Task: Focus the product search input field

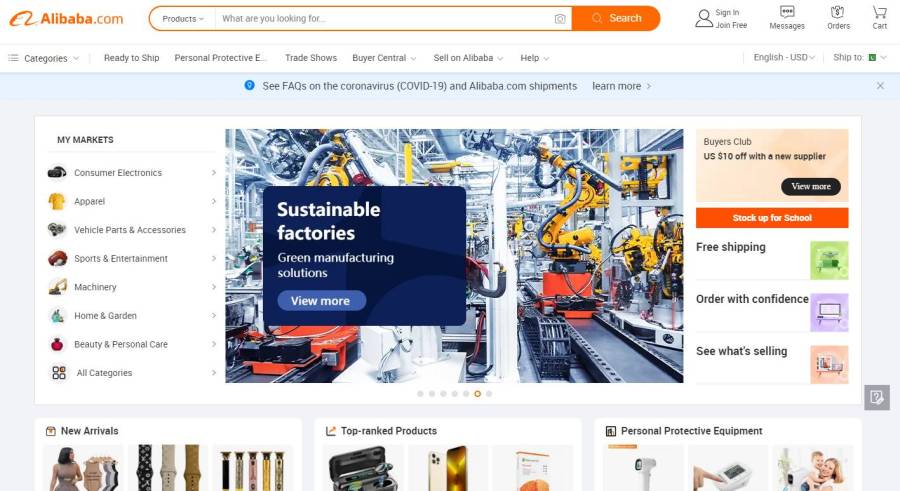Action: click(x=385, y=18)
